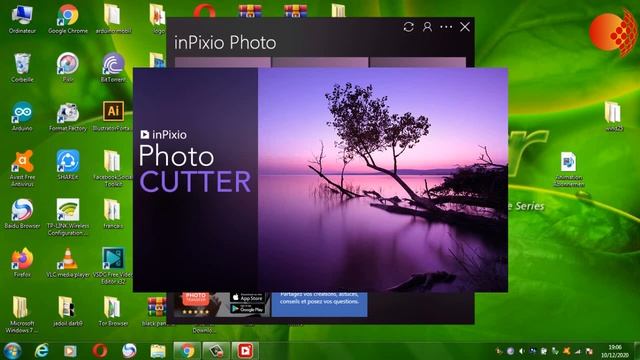Select the Facebook Social Toolkit folder
The height and width of the screenshot is (360, 640).
[113, 168]
